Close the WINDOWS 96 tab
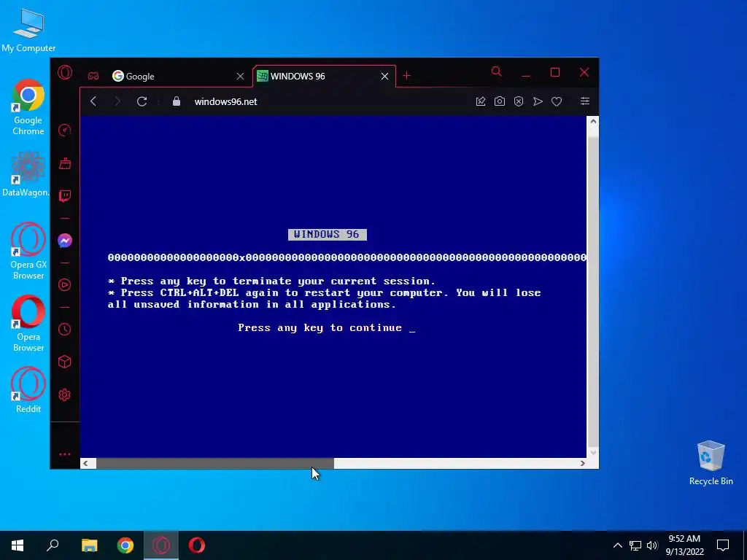Viewport: 747px width, 560px height. [x=385, y=76]
